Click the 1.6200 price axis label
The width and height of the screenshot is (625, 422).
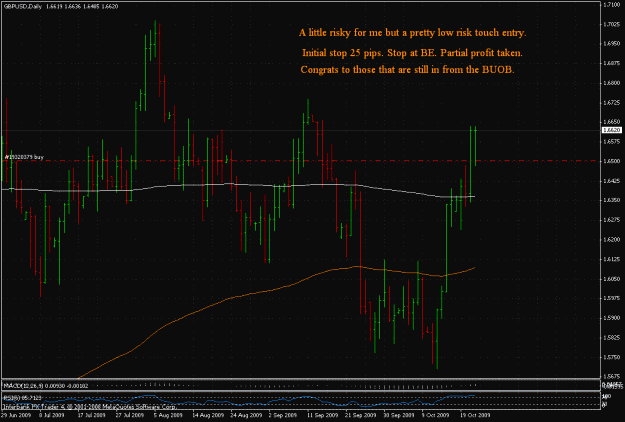611,239
